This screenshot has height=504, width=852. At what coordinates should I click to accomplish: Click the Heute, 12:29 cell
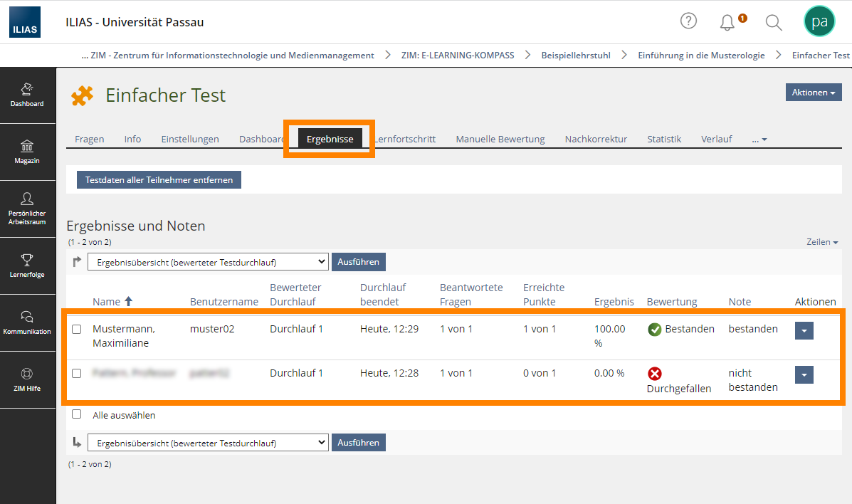click(x=389, y=329)
